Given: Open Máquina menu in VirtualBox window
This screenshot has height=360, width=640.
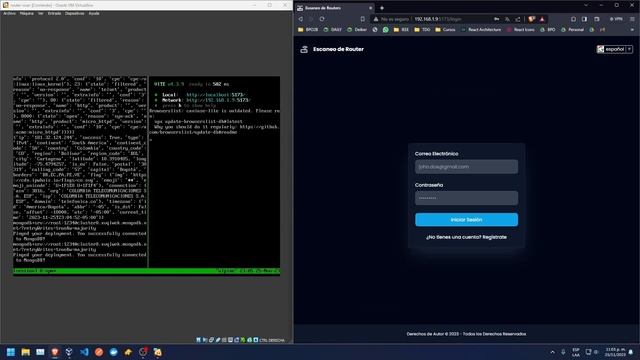Looking at the screenshot, I should [x=27, y=13].
